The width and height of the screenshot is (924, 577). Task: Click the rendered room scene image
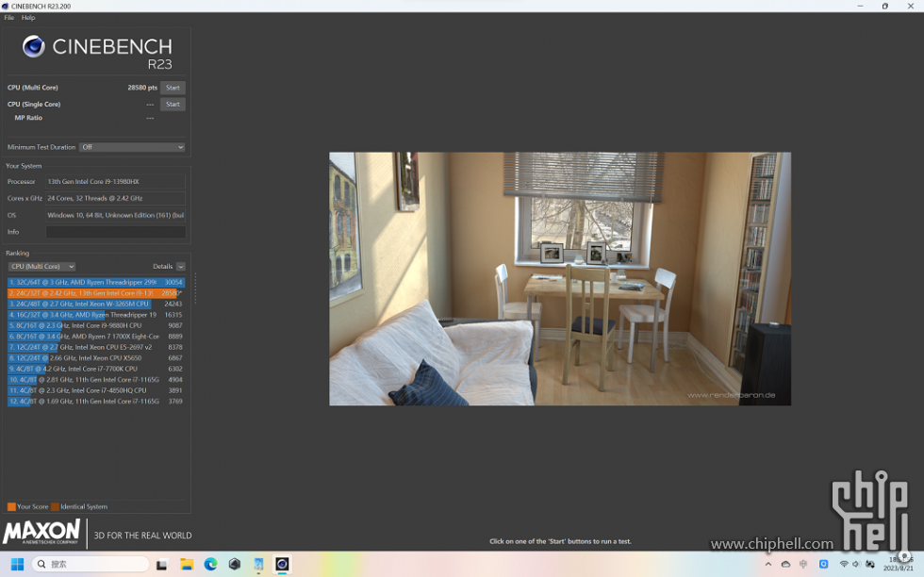tap(560, 279)
